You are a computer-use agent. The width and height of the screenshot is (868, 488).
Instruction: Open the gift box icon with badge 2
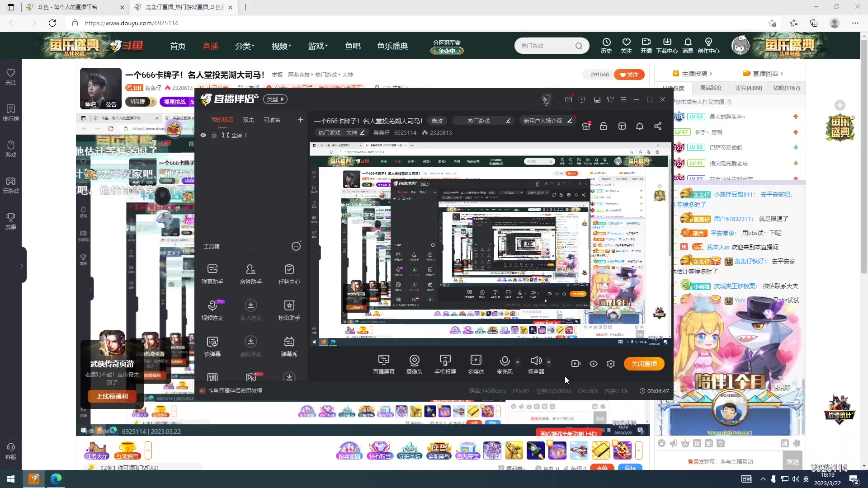pos(586,126)
